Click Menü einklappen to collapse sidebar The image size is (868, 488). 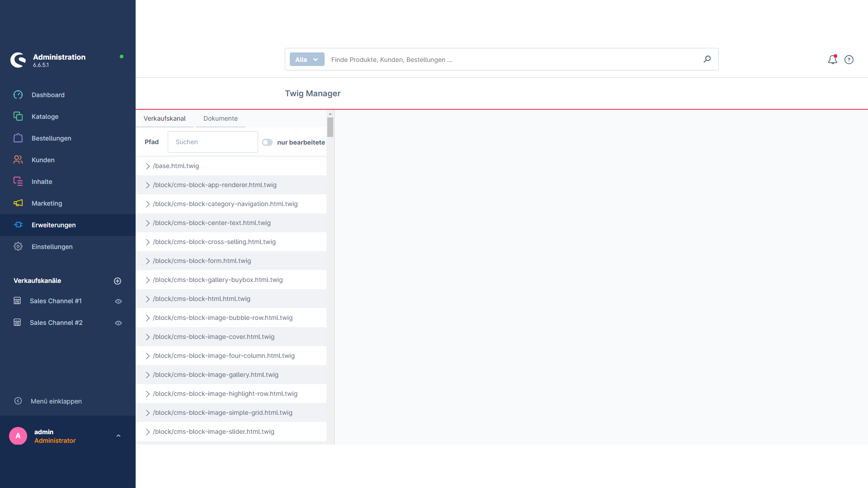[x=56, y=400]
